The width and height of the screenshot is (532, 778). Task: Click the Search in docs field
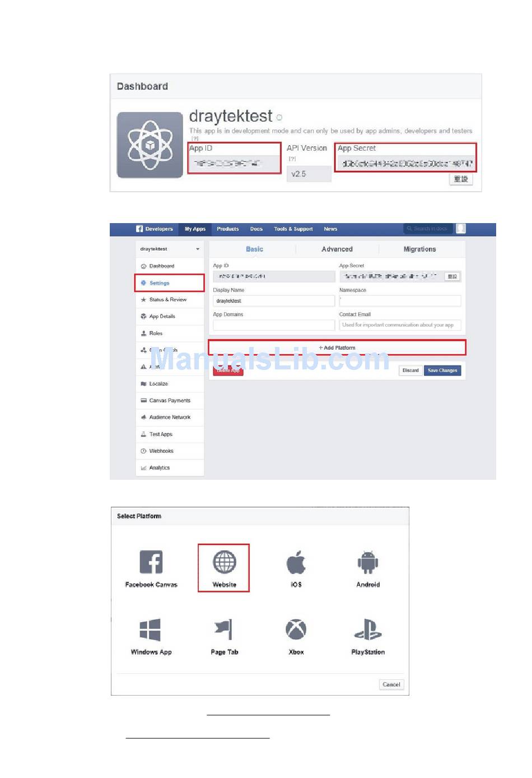coord(428,229)
